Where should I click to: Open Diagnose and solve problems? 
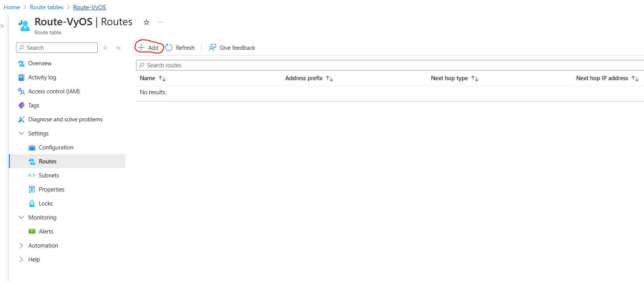click(65, 119)
